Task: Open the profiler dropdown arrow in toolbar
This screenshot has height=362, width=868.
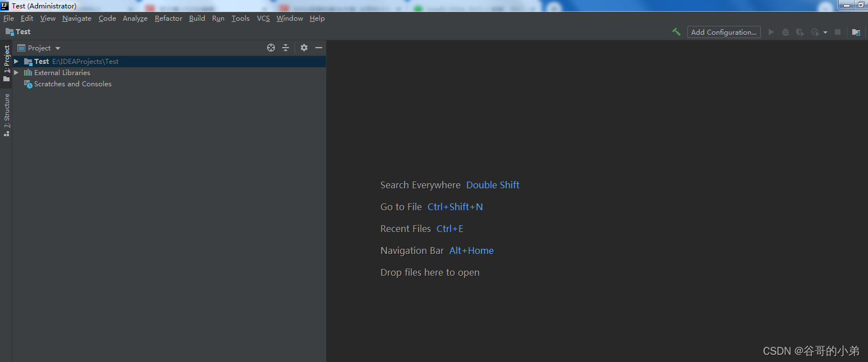Action: (825, 33)
